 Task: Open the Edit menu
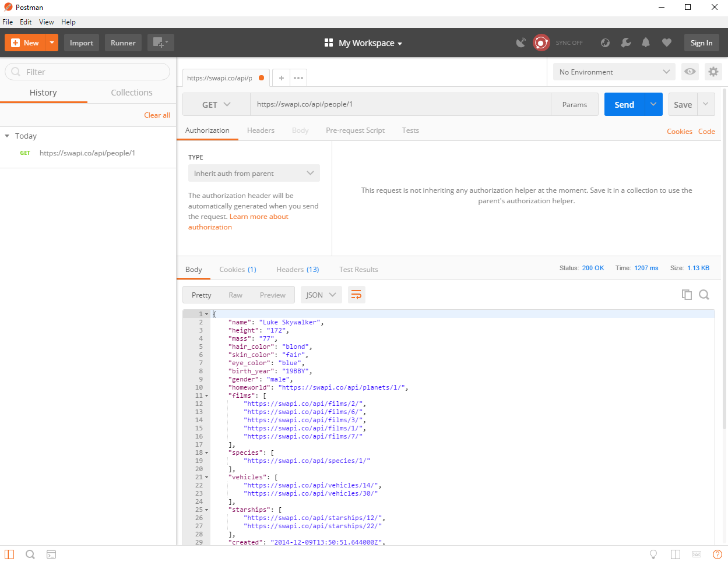[x=26, y=22]
